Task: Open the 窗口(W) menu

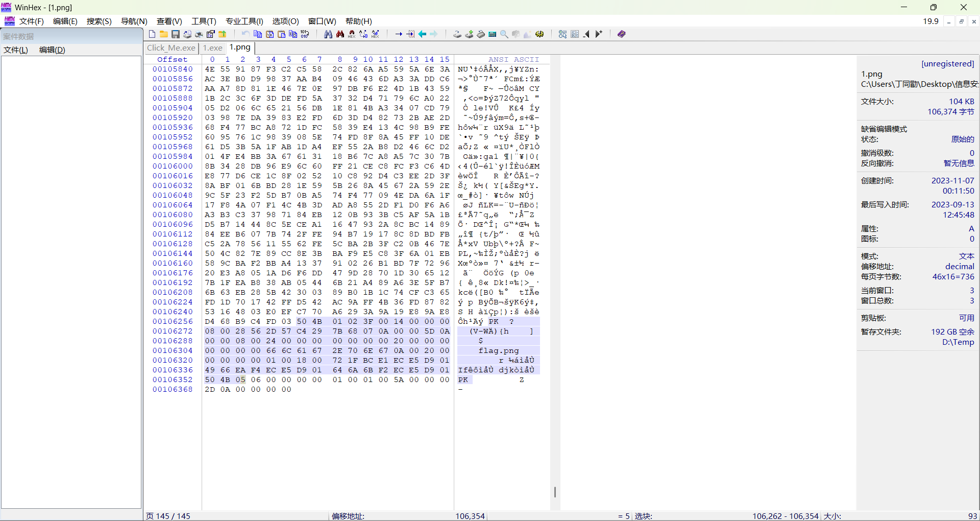Action: click(322, 21)
